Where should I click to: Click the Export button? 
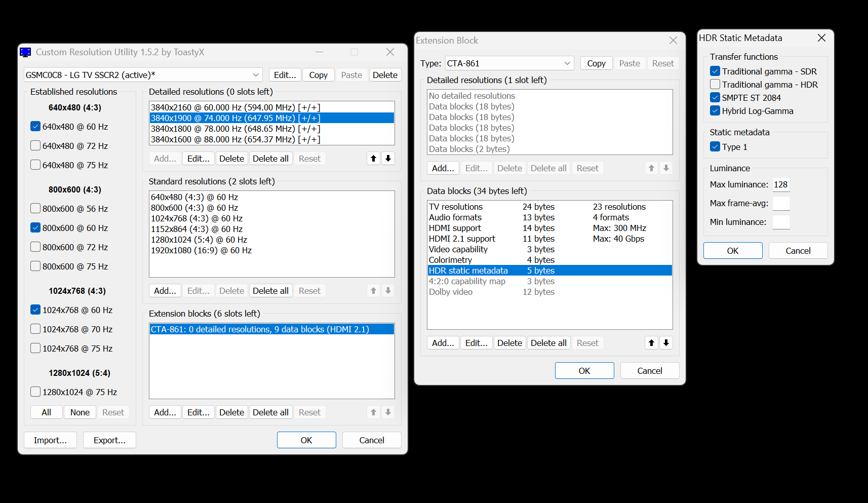pyautogui.click(x=109, y=440)
